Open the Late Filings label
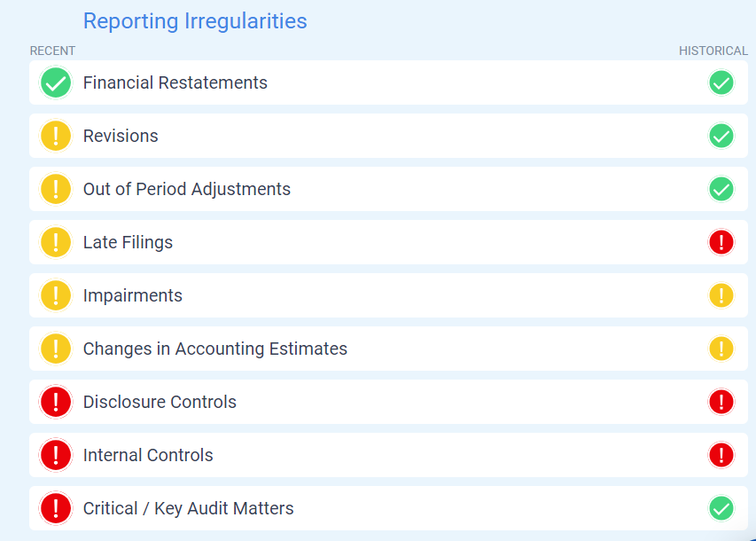The image size is (756, 541). tap(128, 242)
